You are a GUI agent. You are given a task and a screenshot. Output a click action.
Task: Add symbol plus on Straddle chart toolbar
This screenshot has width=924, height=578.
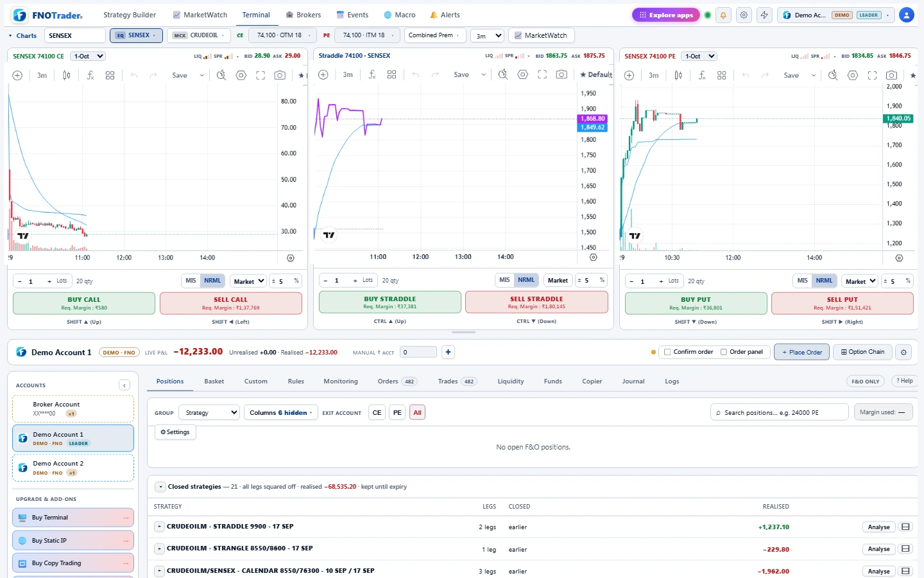[x=323, y=75]
